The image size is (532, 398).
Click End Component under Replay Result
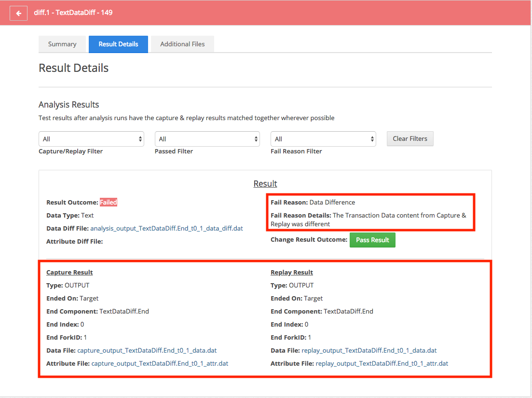[x=322, y=312]
